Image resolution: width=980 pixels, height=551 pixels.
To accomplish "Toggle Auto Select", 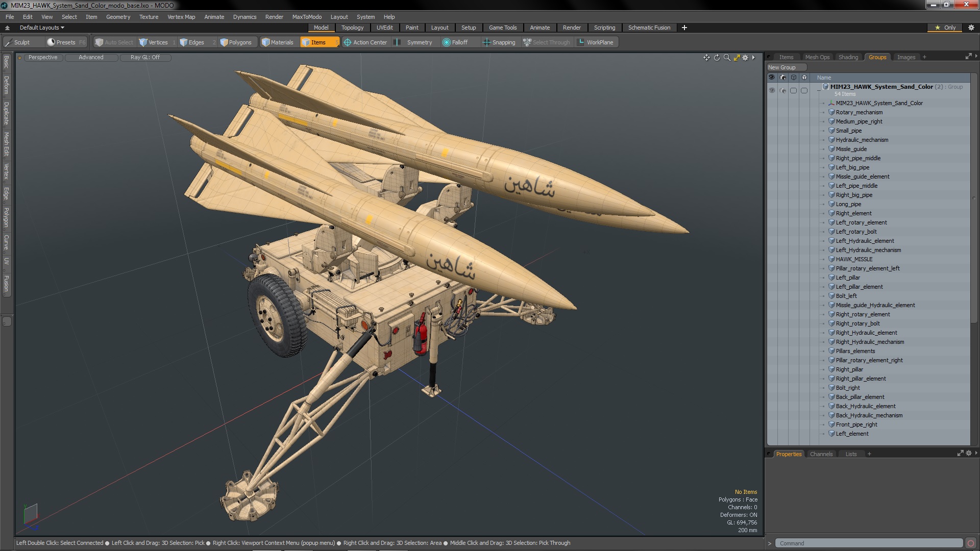I will (114, 42).
